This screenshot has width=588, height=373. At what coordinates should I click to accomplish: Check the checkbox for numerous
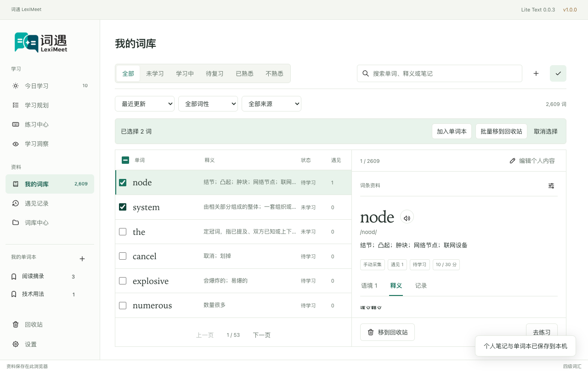[x=123, y=305]
